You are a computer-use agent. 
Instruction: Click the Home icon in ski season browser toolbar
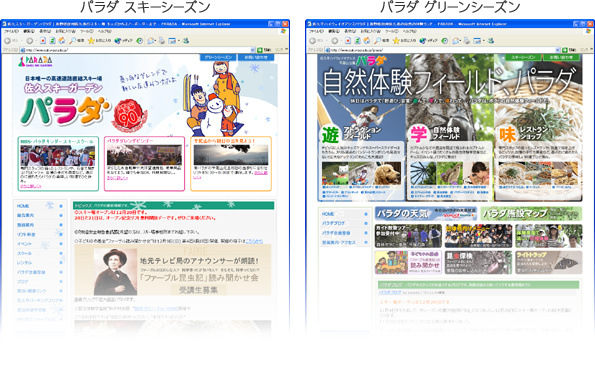61,41
